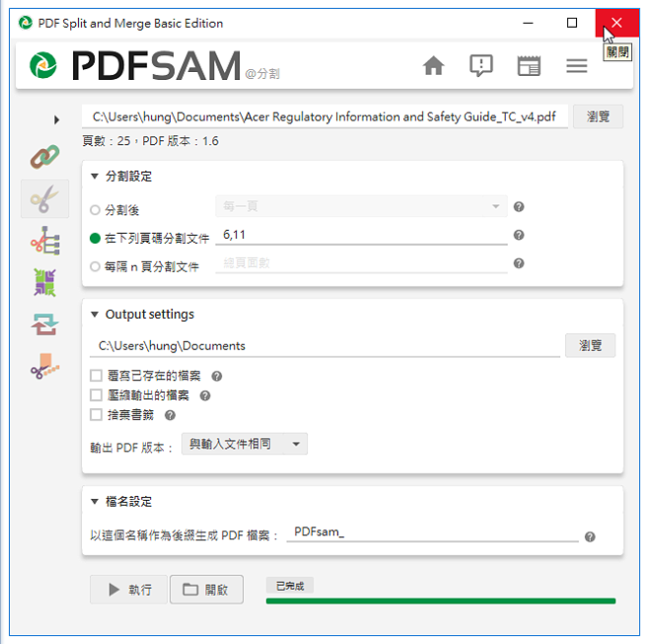Open the log messages speech-bubble icon
This screenshot has height=644, width=653.
[x=481, y=66]
